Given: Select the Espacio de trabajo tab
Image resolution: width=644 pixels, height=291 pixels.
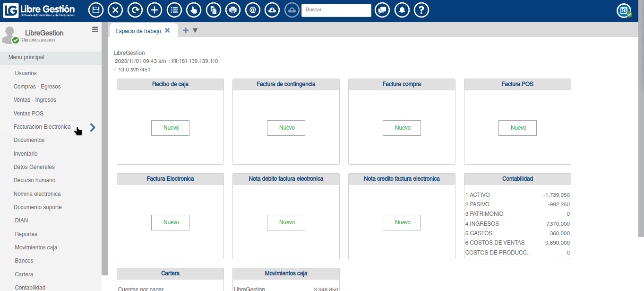Looking at the screenshot, I should [x=138, y=31].
